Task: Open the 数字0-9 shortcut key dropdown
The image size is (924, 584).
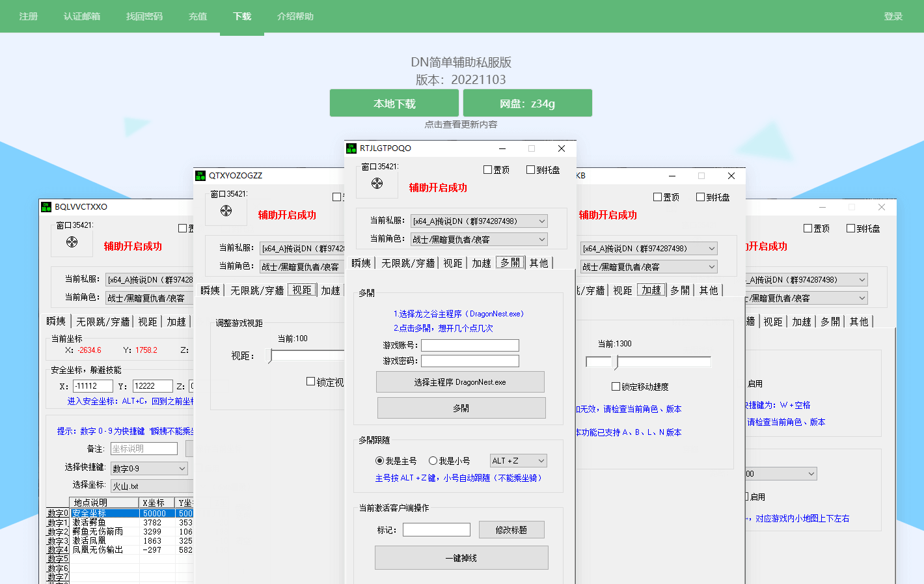Action: (x=149, y=469)
